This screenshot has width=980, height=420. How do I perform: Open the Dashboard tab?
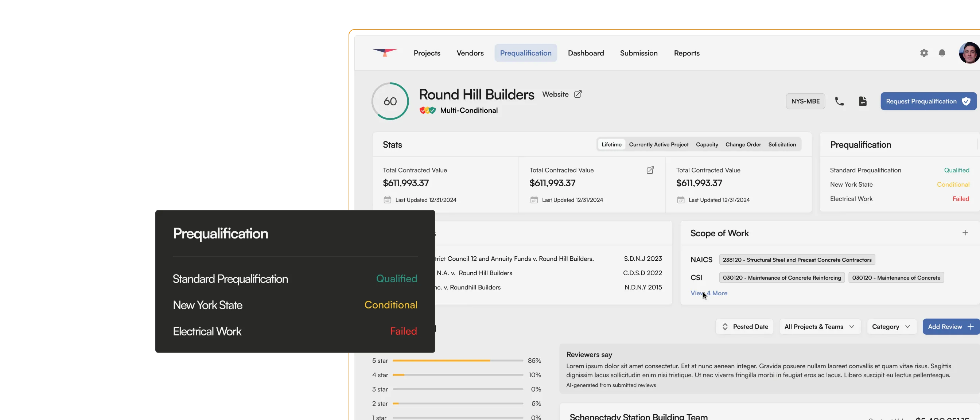pyautogui.click(x=586, y=53)
